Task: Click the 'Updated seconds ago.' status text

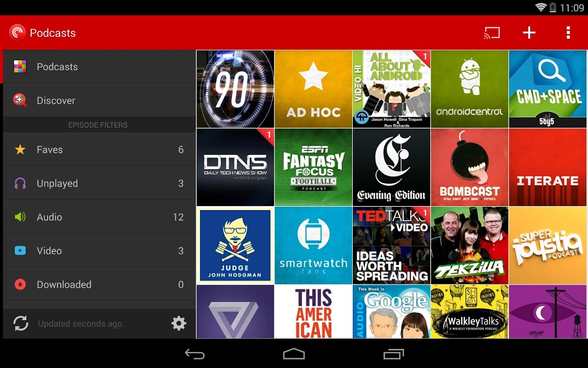Action: (x=81, y=324)
